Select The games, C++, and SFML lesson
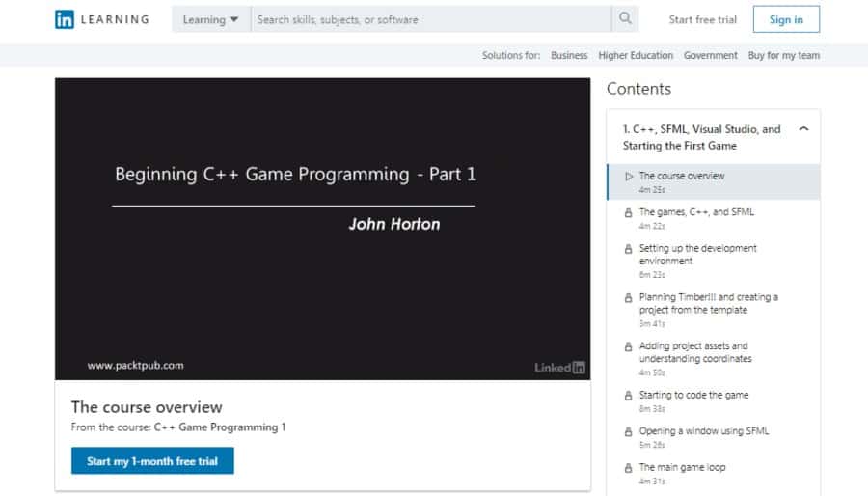The image size is (868, 496). click(x=714, y=218)
